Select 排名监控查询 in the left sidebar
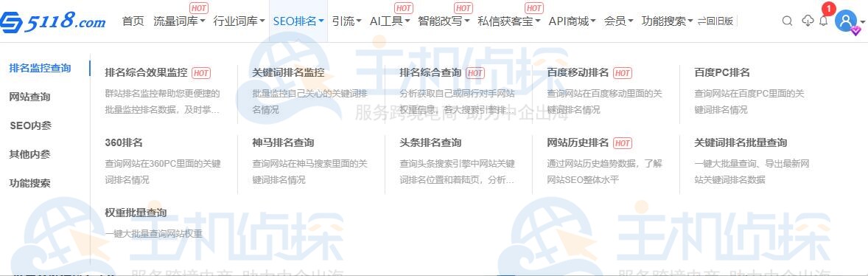868x276 pixels. point(40,68)
